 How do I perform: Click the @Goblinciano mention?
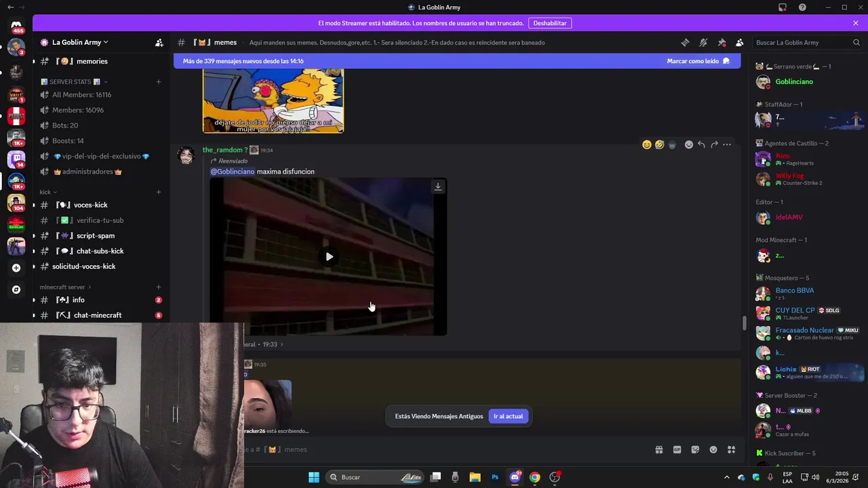point(233,171)
